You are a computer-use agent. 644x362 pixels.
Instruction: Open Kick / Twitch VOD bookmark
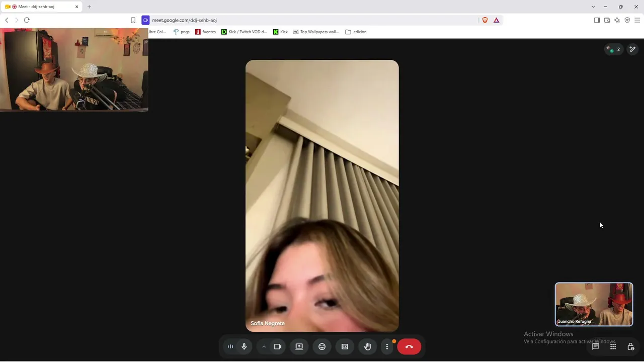coord(244,32)
